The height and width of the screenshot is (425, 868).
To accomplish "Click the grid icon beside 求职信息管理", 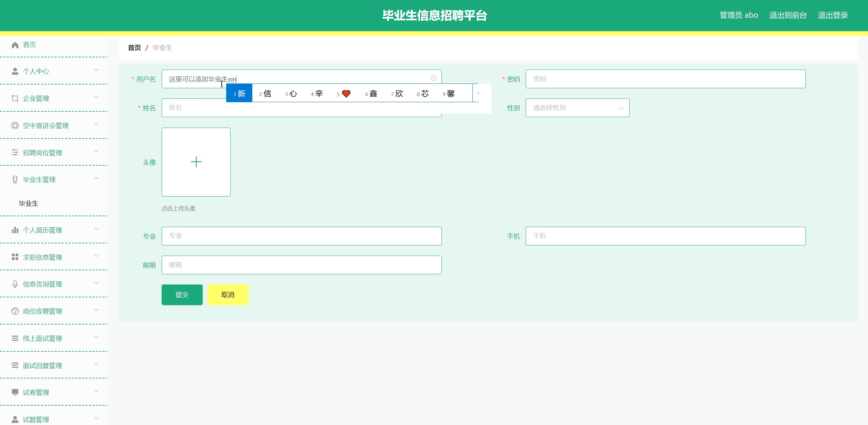I will pyautogui.click(x=15, y=257).
